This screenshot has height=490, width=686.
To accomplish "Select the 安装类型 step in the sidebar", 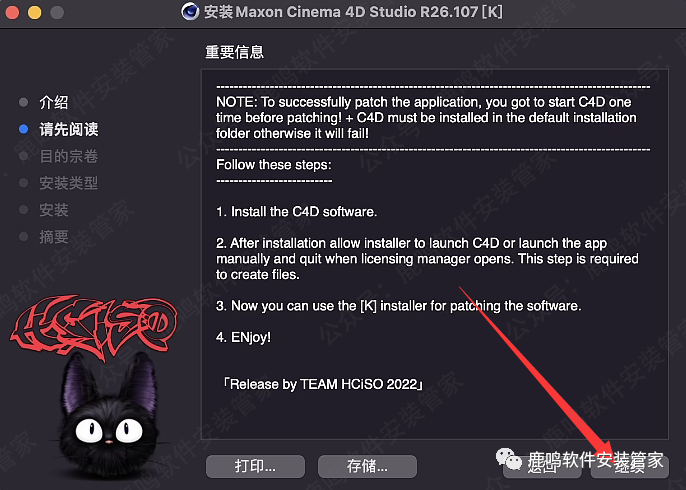I will pyautogui.click(x=69, y=183).
